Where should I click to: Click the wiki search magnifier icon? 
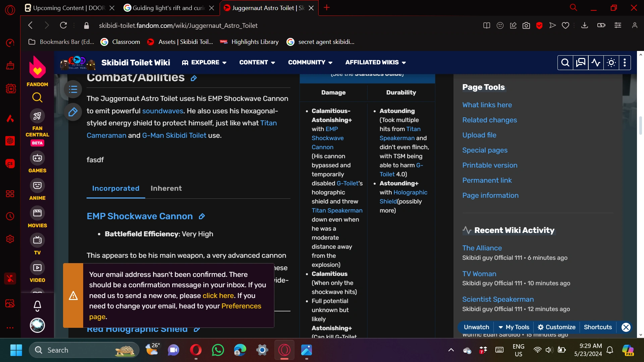[565, 63]
